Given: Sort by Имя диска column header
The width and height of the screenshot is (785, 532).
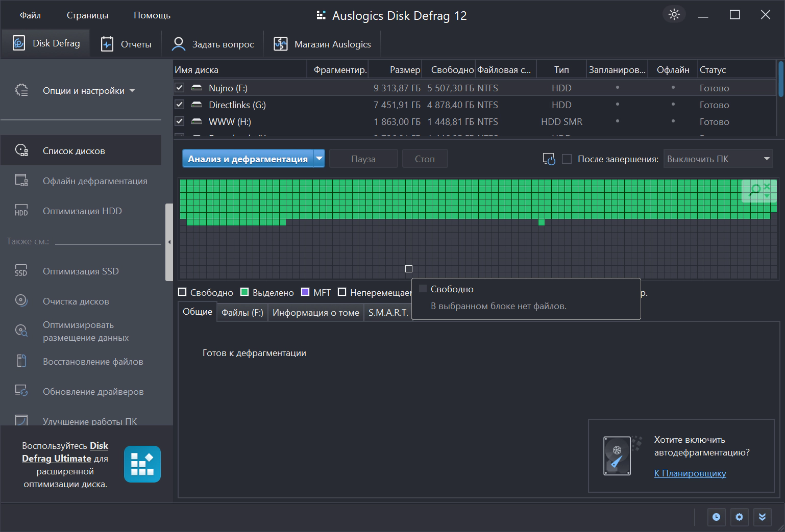Looking at the screenshot, I should pyautogui.click(x=240, y=70).
